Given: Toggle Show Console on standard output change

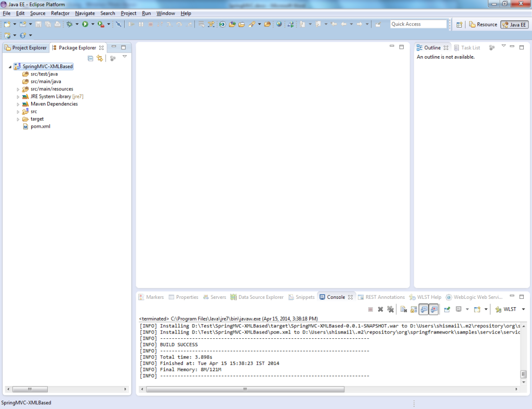Looking at the screenshot, I should 424,309.
